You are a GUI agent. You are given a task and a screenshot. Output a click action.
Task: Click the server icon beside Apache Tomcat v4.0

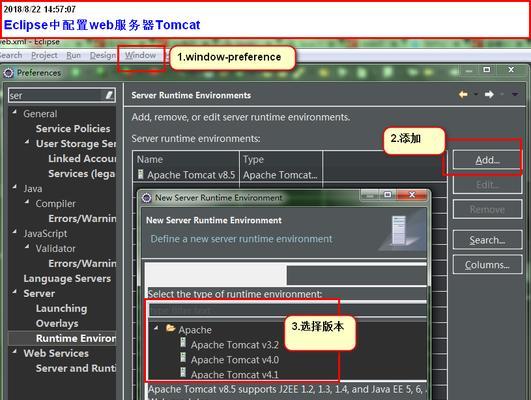[183, 358]
